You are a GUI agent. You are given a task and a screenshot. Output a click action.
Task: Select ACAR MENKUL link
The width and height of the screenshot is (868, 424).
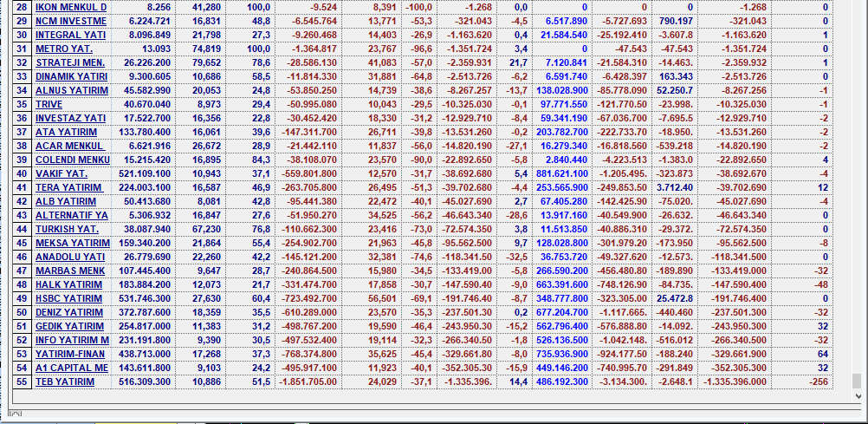pos(70,146)
